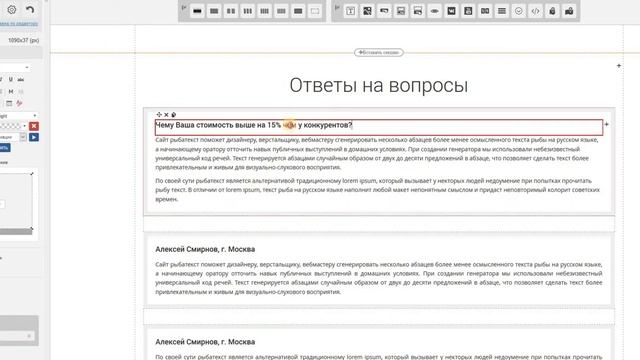
Task: Click the last toolbar icon with lock
Action: (x=569, y=11)
